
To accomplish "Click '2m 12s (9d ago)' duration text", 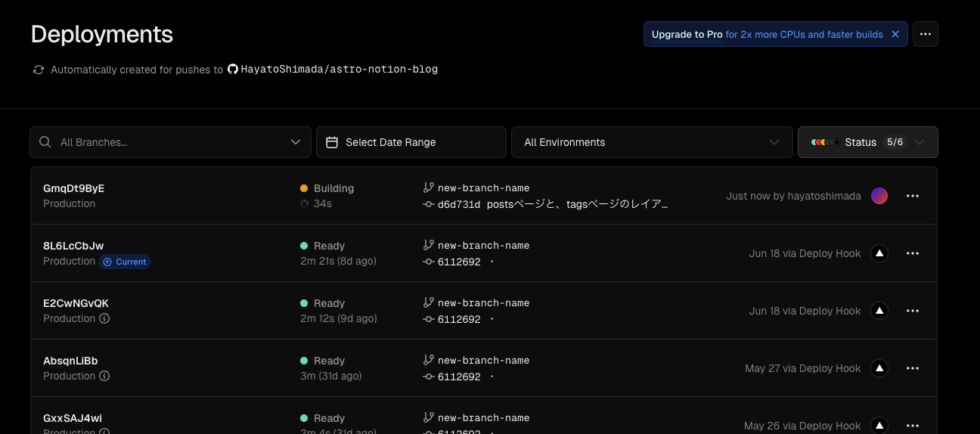I will [x=338, y=318].
